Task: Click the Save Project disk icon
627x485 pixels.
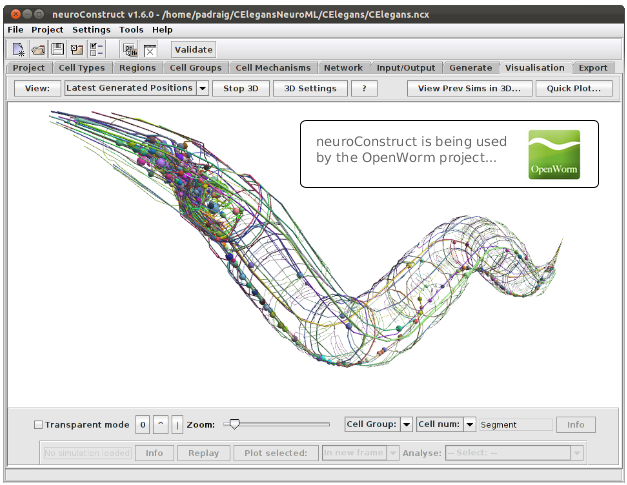Action: tap(57, 49)
